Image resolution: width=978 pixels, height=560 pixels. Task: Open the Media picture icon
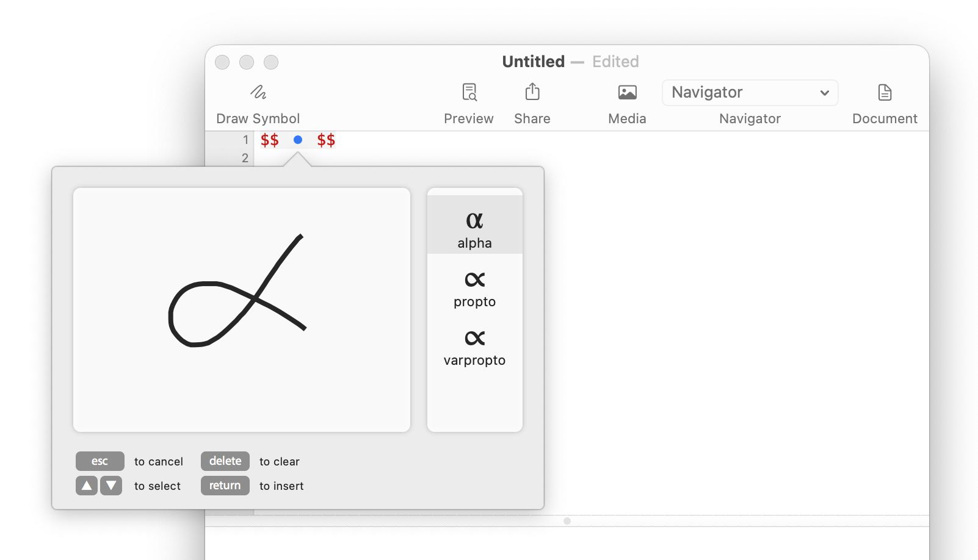click(x=627, y=92)
